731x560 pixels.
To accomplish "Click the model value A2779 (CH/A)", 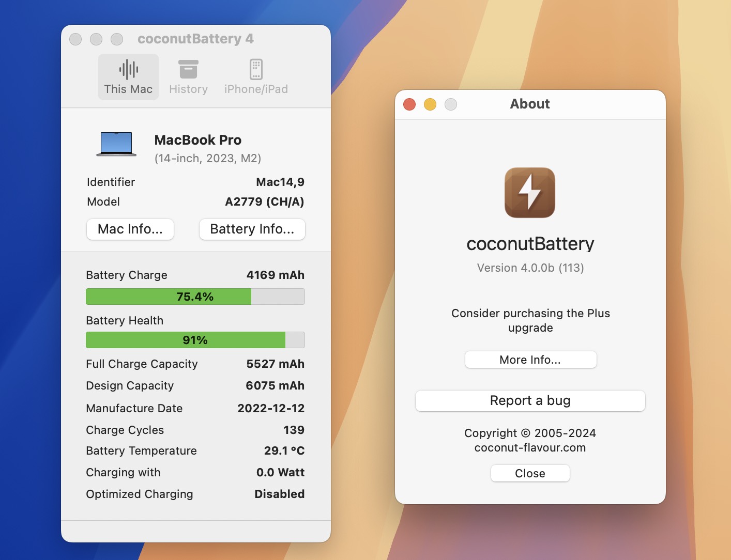I will (265, 201).
